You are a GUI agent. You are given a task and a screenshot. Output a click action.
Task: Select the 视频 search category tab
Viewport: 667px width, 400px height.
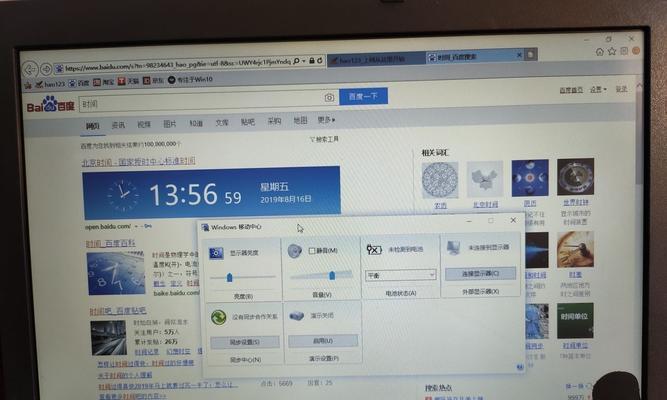(144, 124)
